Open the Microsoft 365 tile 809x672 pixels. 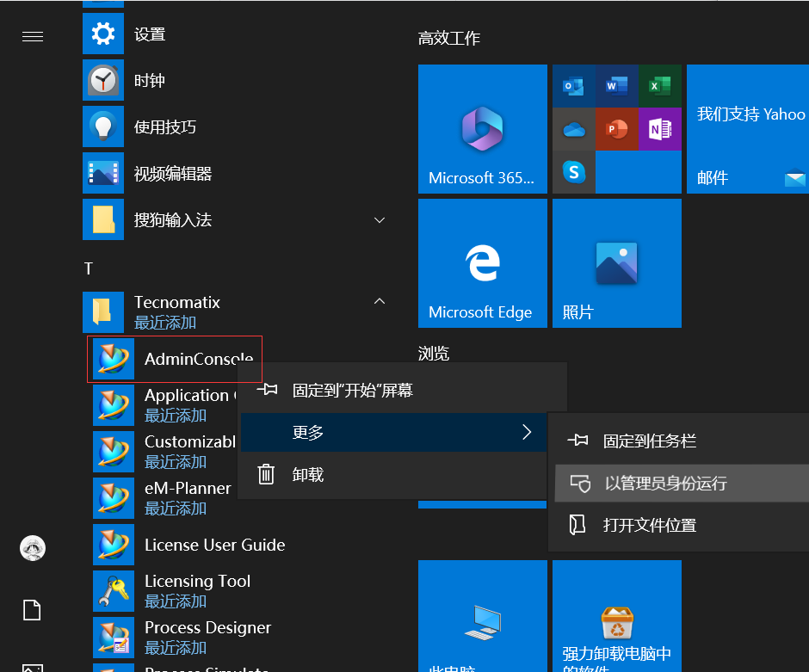(483, 129)
